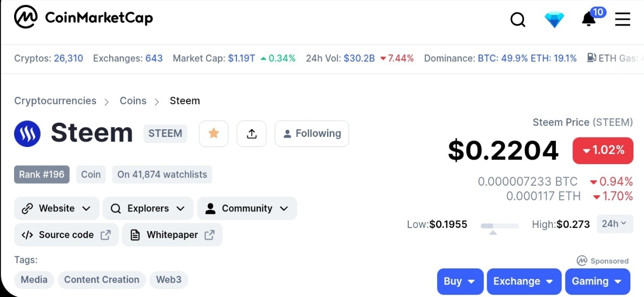This screenshot has height=297, width=644.
Task: Open the Whitepaper link
Action: click(172, 235)
